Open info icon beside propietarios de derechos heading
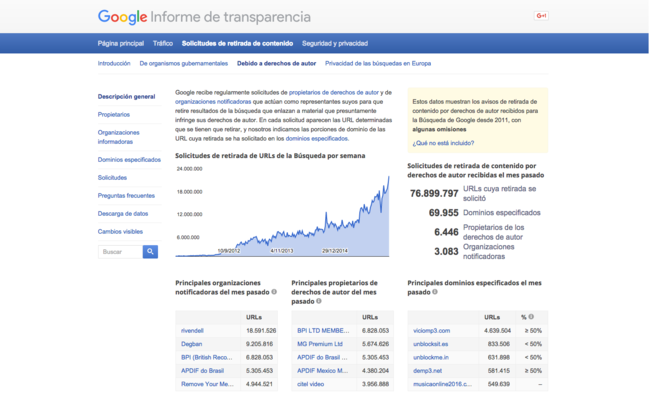The width and height of the screenshot is (650, 394). pyautogui.click(x=319, y=301)
